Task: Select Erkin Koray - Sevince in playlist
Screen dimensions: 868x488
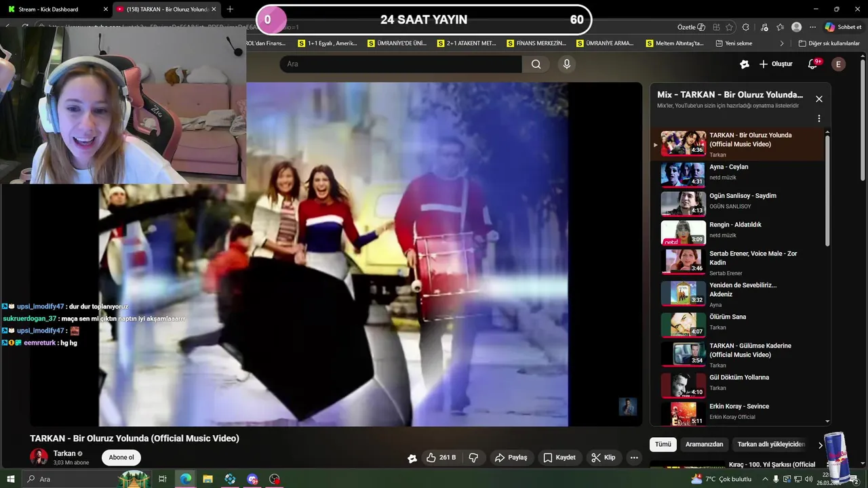Action: pyautogui.click(x=739, y=413)
